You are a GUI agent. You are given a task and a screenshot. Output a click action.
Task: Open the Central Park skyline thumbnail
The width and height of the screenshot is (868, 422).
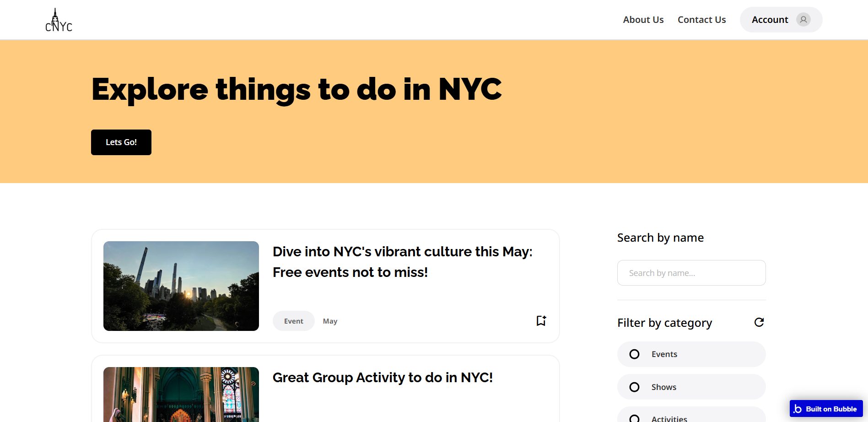click(x=181, y=286)
